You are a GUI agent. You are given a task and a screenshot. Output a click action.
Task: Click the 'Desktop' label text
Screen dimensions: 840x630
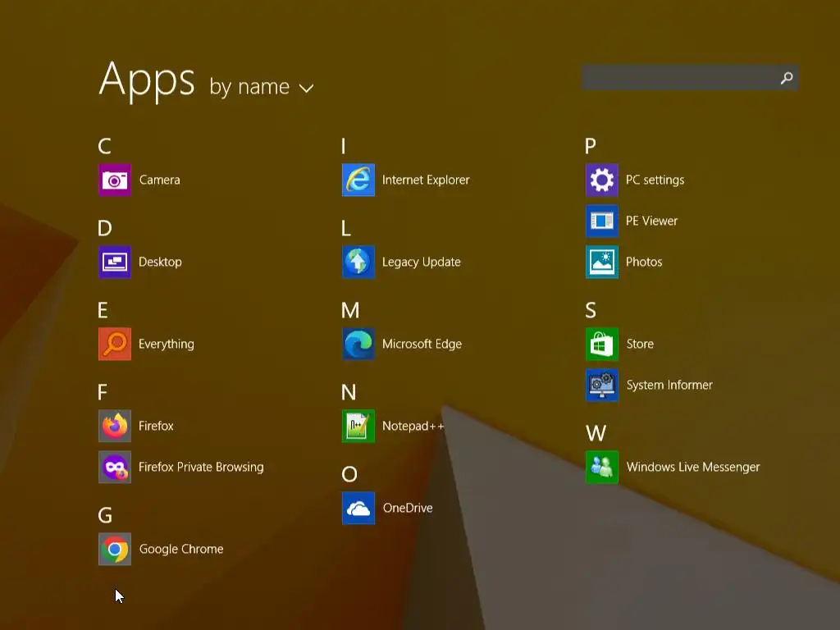point(160,262)
